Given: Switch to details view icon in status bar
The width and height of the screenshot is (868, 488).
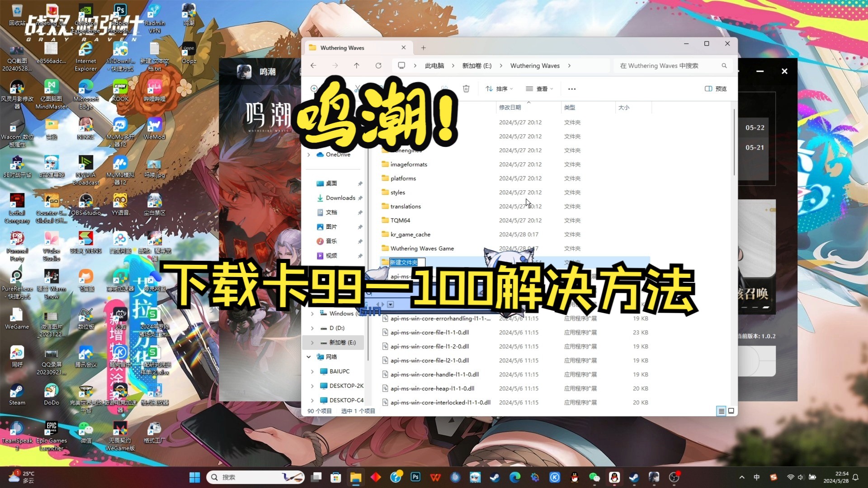Looking at the screenshot, I should coord(722,411).
